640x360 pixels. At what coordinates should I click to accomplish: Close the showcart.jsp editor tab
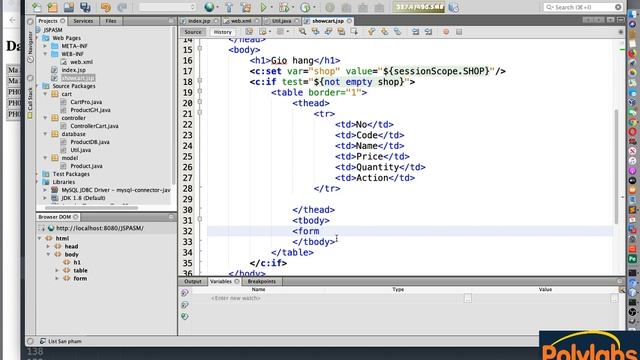pyautogui.click(x=349, y=21)
